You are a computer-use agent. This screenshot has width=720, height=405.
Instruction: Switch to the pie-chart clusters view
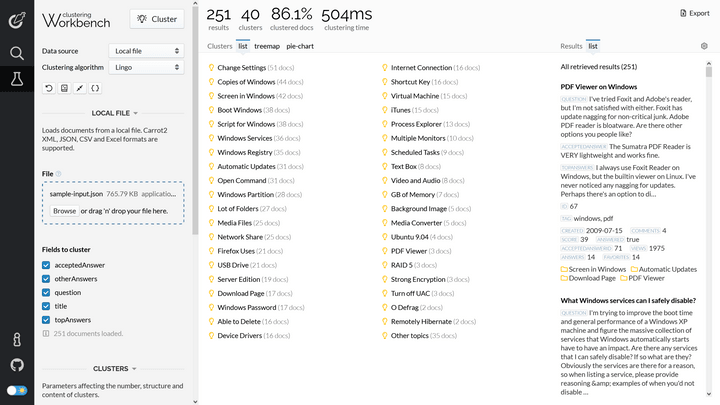tap(300, 46)
